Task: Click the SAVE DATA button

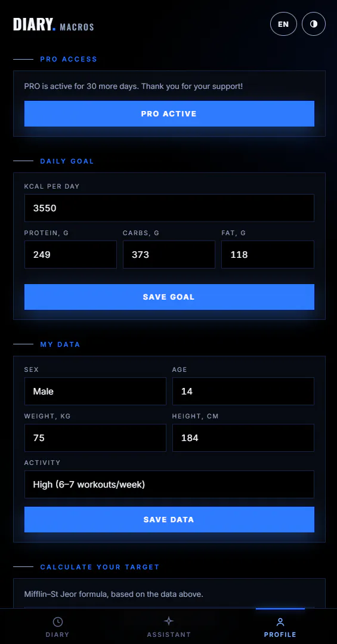Action: (169, 519)
